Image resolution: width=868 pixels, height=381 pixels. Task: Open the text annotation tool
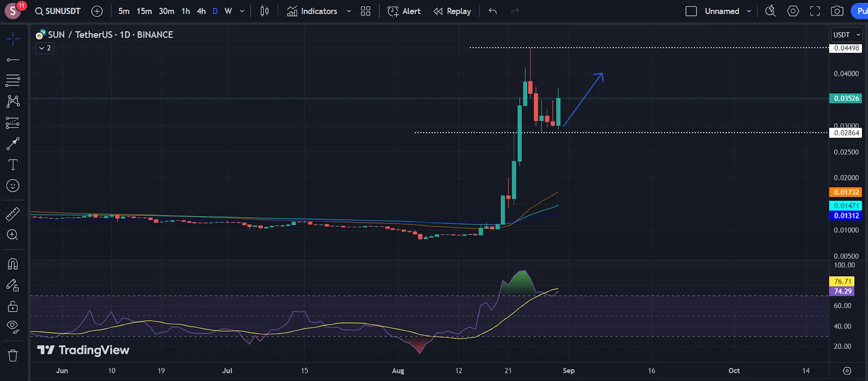(12, 164)
